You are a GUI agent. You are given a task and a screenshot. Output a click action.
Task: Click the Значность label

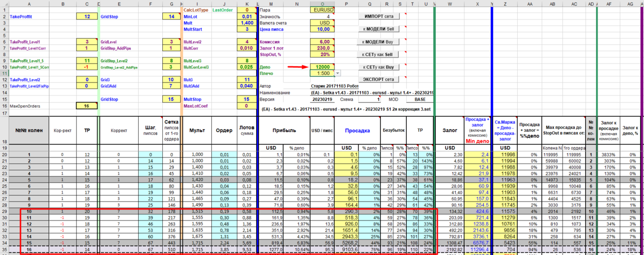tap(270, 16)
